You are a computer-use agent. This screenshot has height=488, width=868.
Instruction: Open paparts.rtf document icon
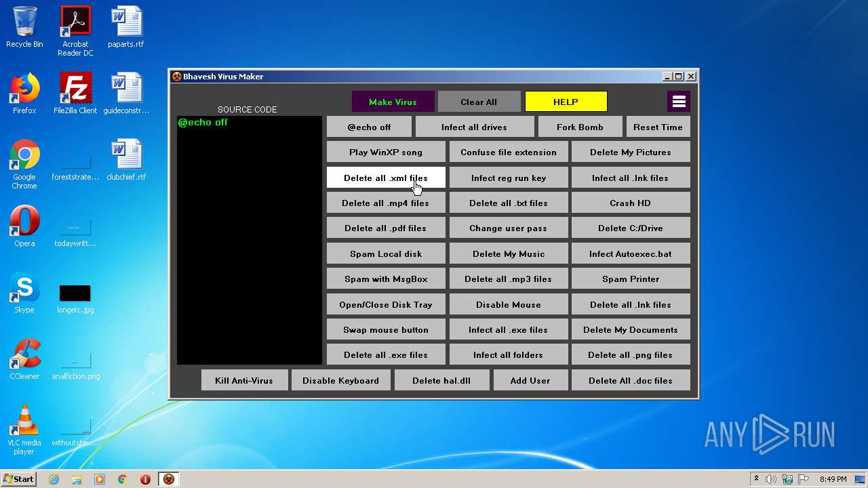126,27
